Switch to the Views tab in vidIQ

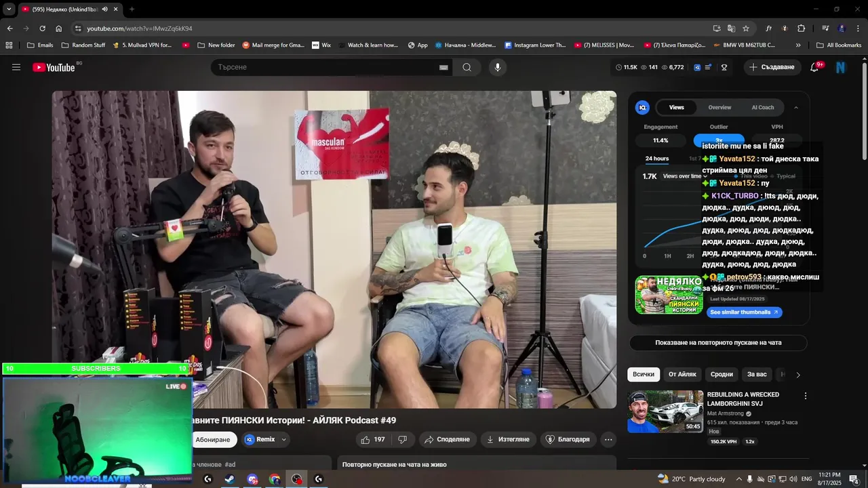(x=677, y=107)
